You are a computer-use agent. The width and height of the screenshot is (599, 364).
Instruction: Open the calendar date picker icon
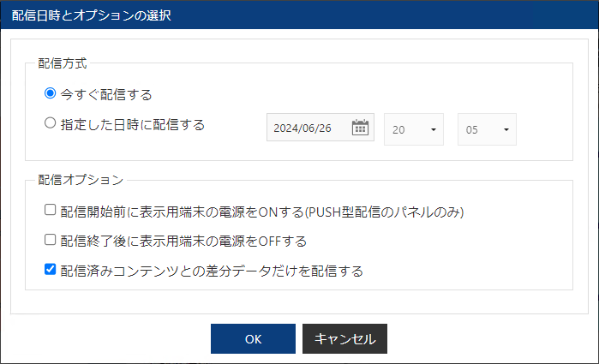point(360,128)
